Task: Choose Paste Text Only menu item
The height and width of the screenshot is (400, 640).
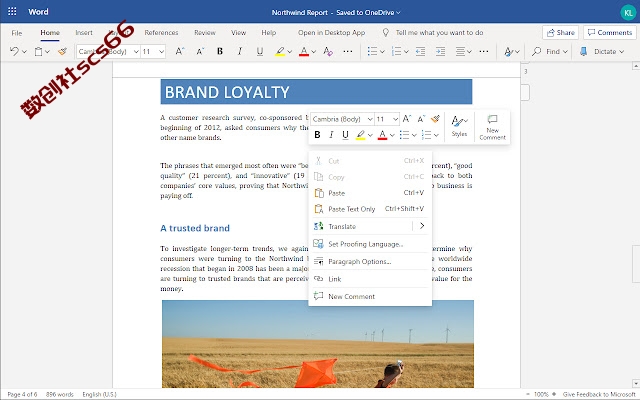Action: point(370,209)
